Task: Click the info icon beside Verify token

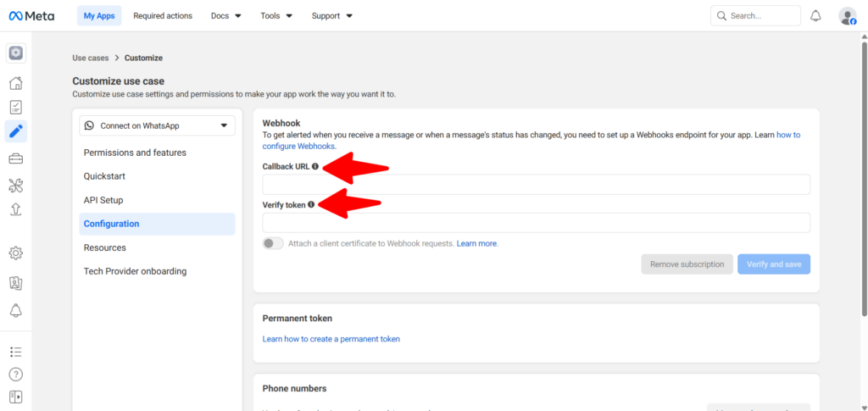Action: pos(311,204)
